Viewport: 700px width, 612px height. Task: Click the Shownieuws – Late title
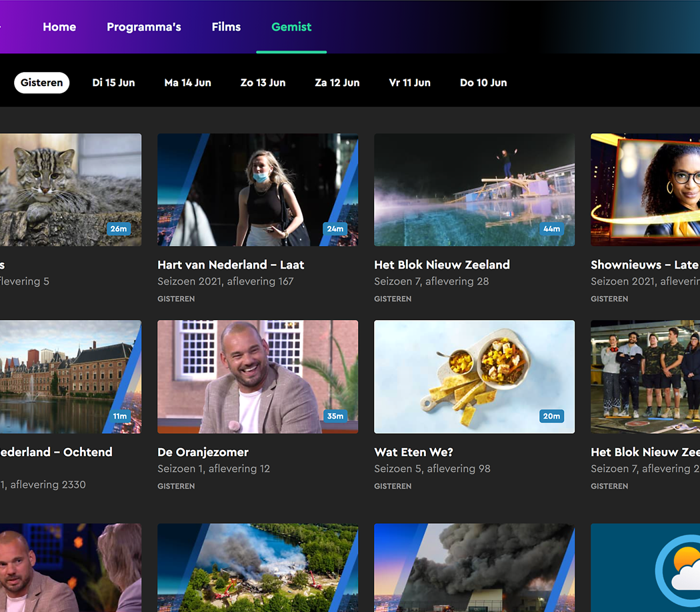tap(645, 265)
